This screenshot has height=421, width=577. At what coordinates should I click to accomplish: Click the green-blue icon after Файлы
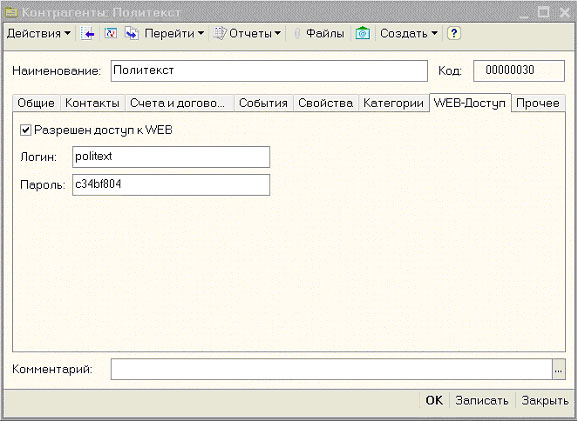coord(362,33)
